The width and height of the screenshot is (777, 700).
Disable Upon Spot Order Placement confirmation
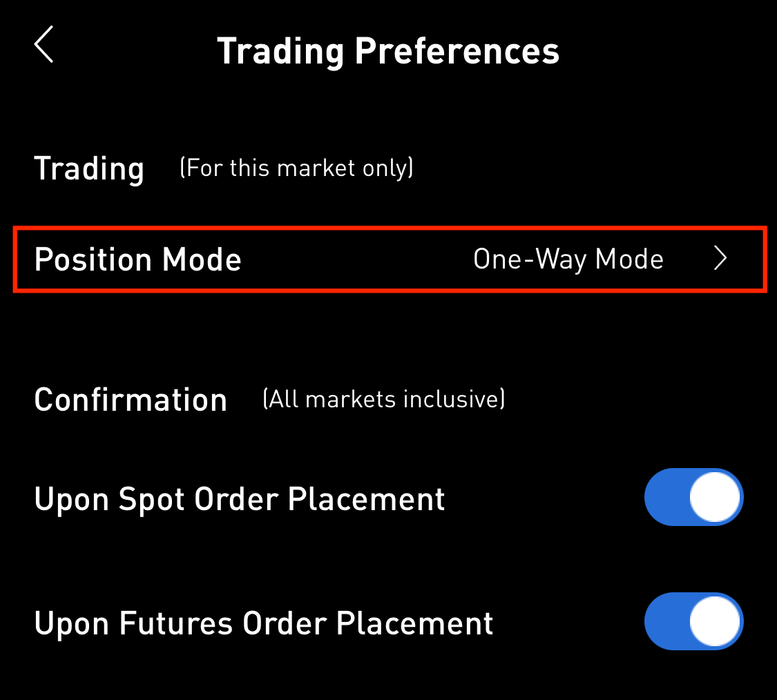pos(693,497)
